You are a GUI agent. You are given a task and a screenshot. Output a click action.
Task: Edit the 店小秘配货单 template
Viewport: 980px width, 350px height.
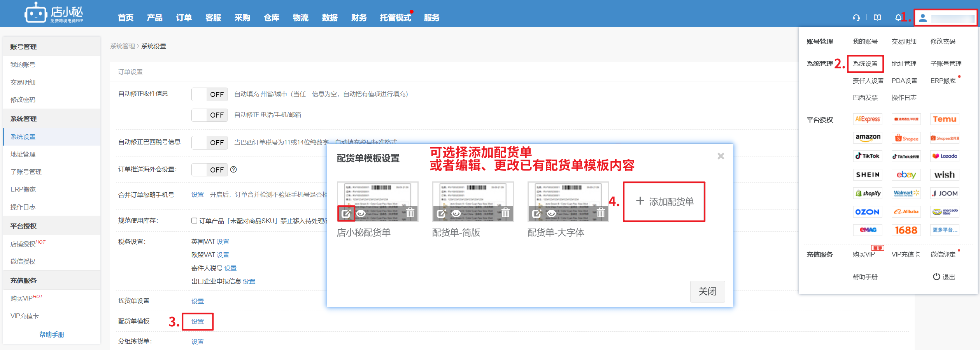point(346,213)
